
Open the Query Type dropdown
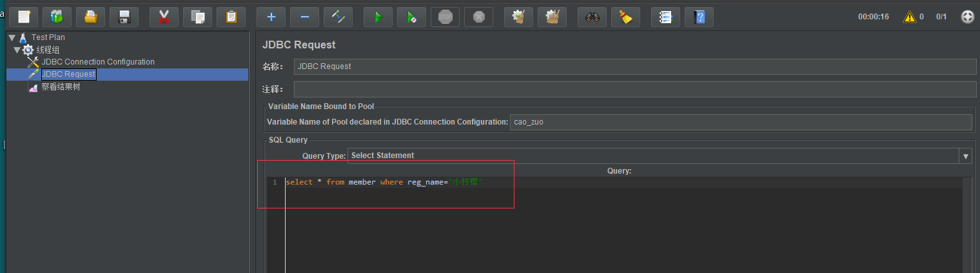pos(965,156)
